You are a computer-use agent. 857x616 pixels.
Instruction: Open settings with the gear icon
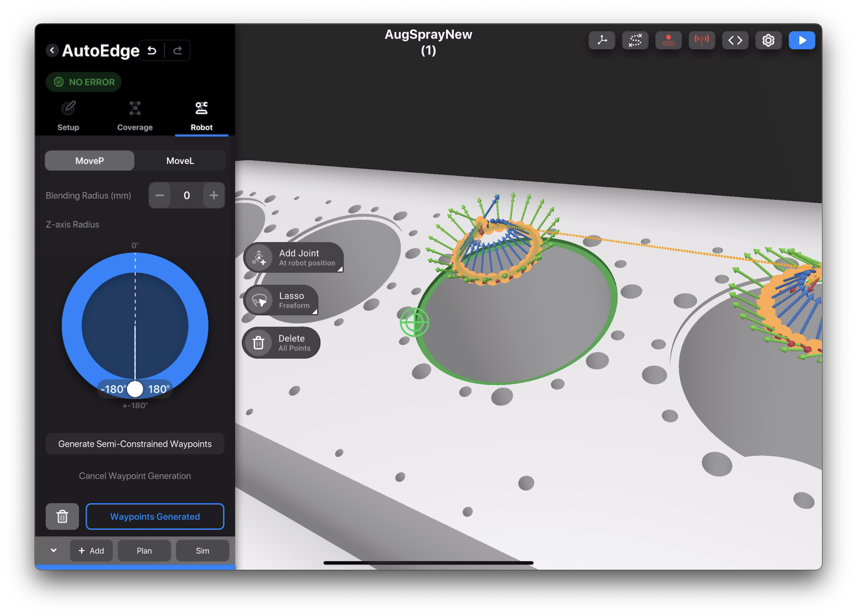tap(768, 40)
